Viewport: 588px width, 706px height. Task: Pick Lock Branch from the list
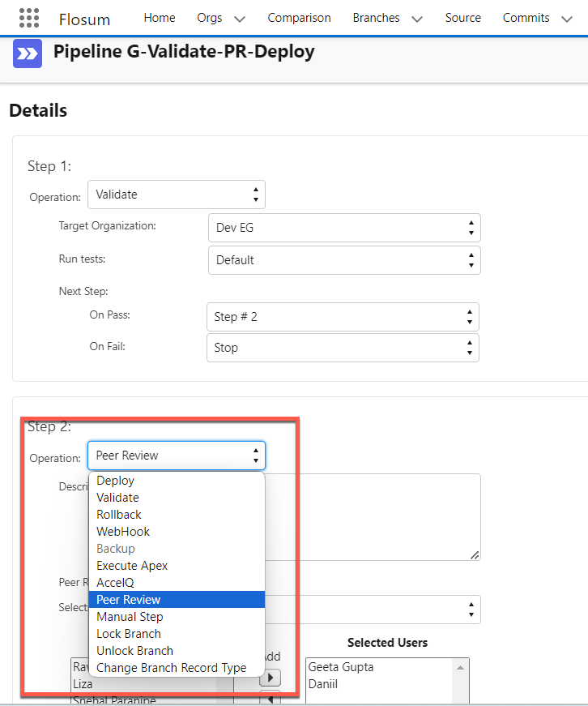pyautogui.click(x=129, y=634)
